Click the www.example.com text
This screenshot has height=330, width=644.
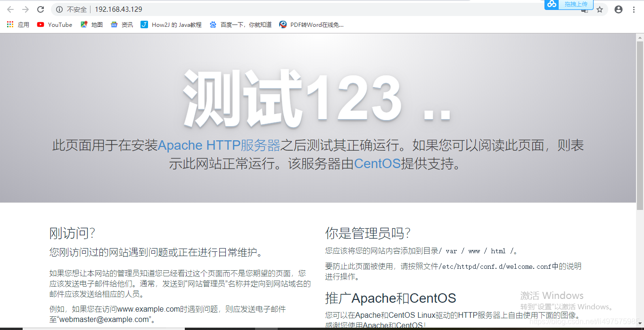[x=149, y=309]
